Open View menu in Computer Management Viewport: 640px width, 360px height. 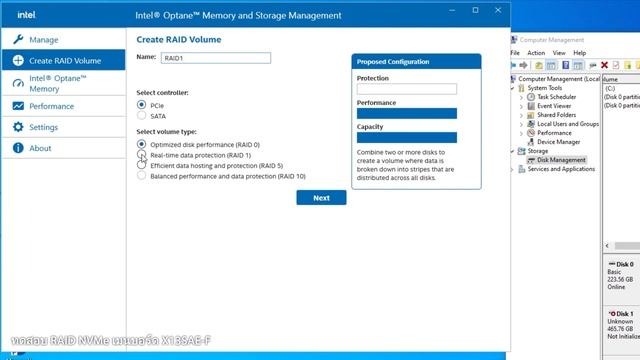[559, 53]
